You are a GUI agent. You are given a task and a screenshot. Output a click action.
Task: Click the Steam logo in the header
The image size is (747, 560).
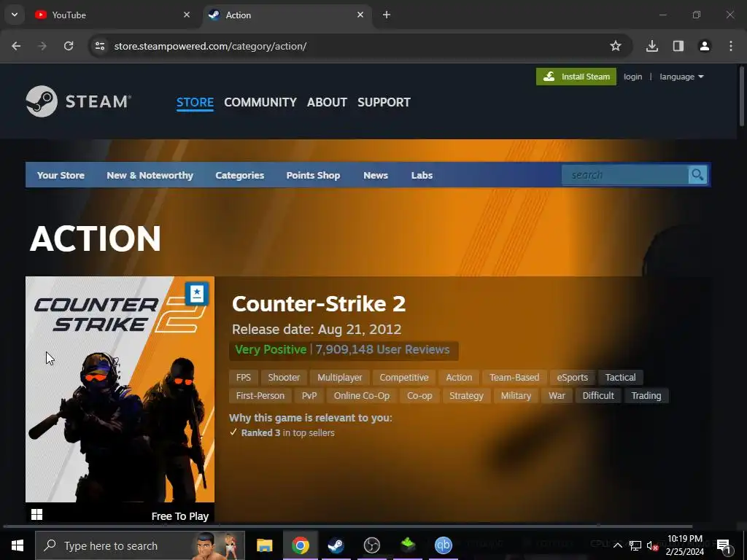(x=79, y=101)
